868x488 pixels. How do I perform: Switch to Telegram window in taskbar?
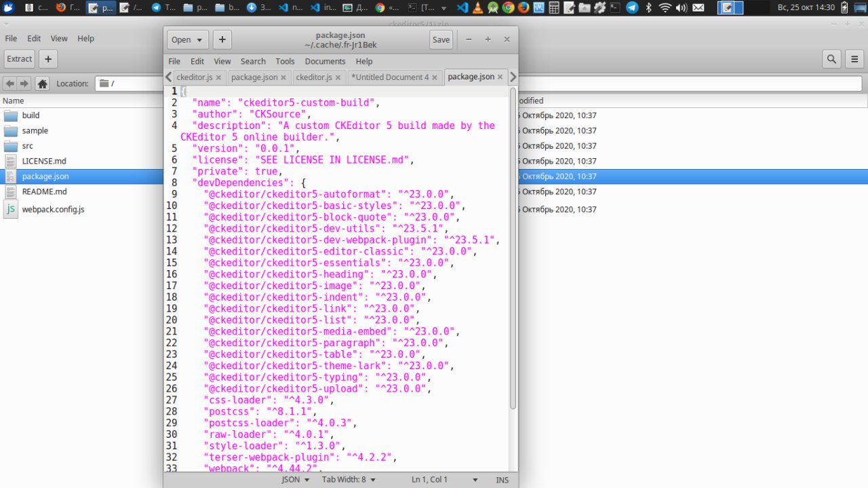pos(164,8)
